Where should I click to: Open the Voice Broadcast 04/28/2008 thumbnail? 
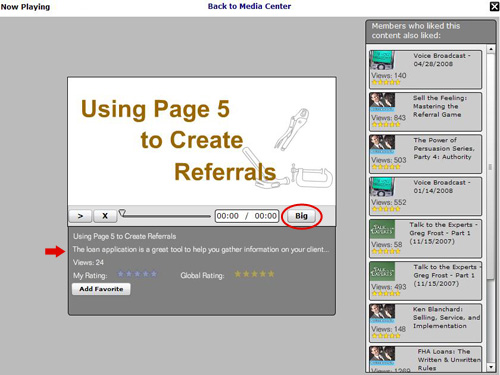382,60
